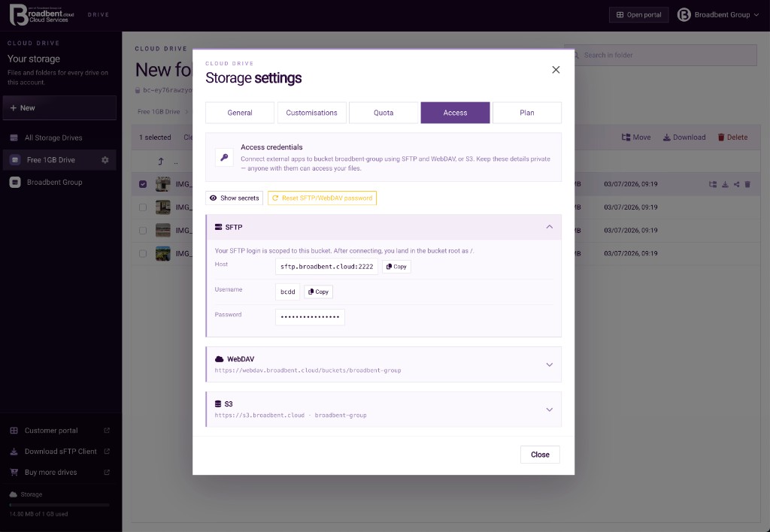
Task: Click the download icon in first file row
Action: tap(725, 184)
